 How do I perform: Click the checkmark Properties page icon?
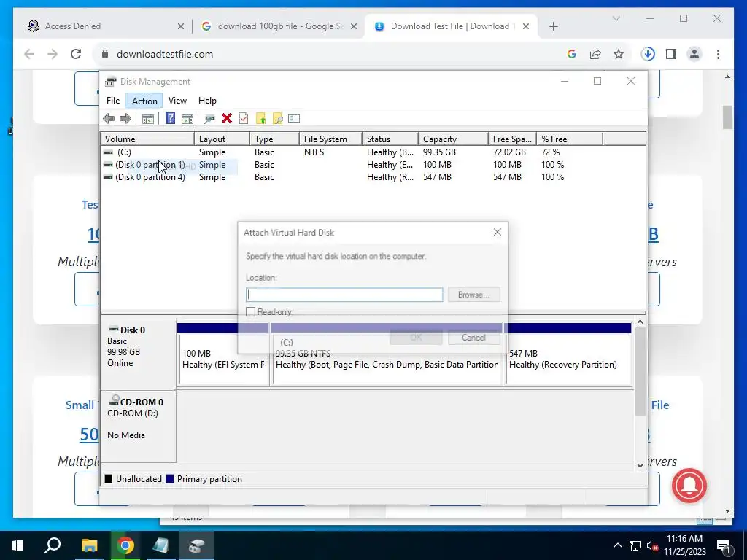[x=244, y=119]
